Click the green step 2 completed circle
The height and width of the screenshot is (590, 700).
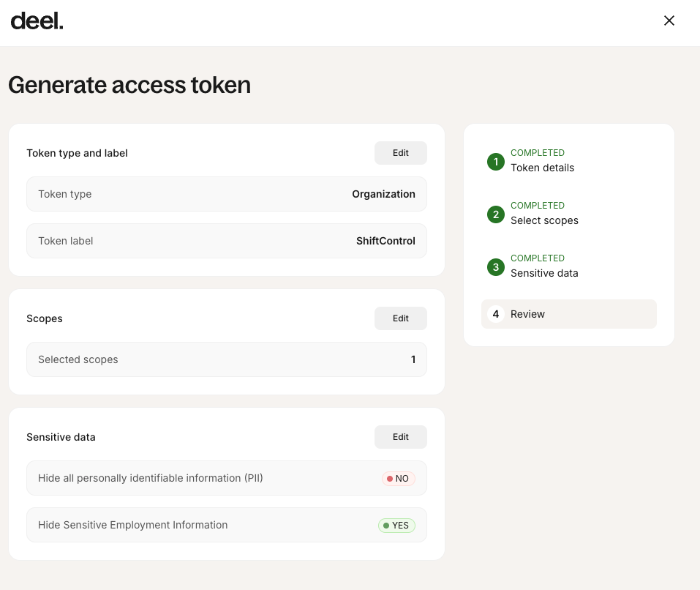495,214
